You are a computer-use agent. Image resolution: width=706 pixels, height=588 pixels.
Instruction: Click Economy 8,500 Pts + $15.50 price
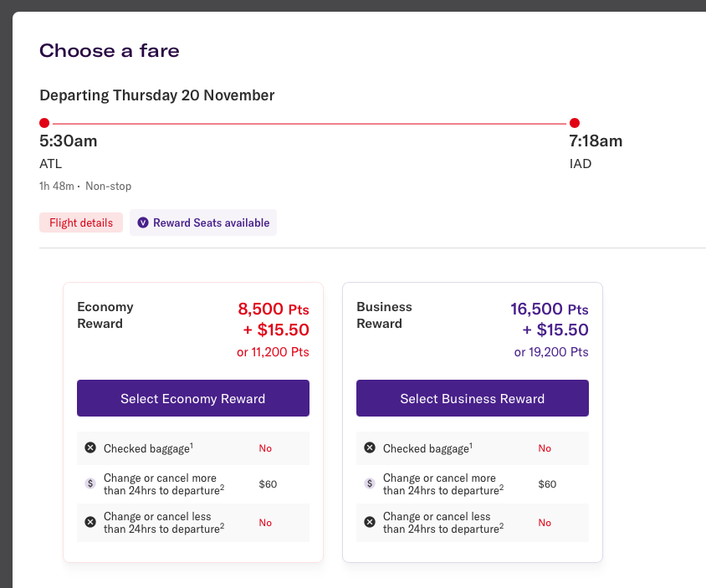click(x=274, y=320)
